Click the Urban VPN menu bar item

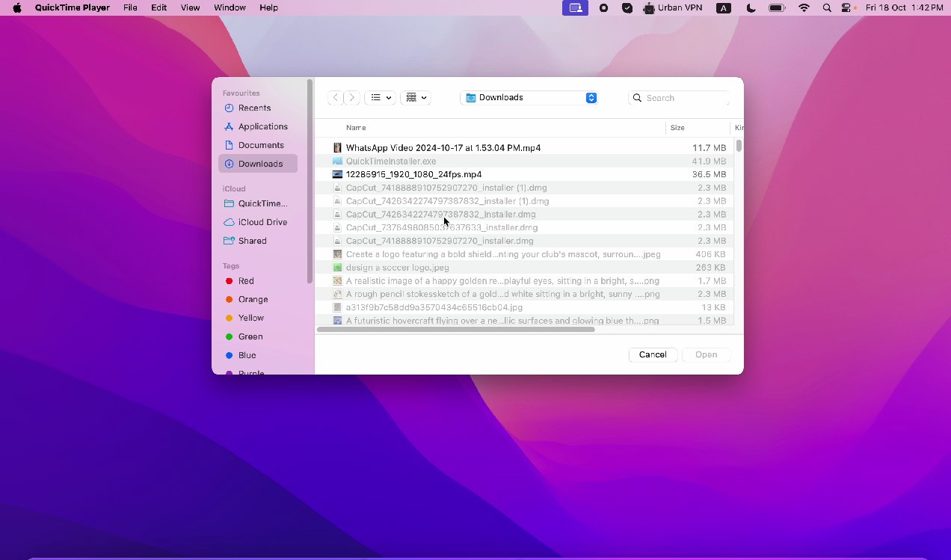click(x=673, y=7)
